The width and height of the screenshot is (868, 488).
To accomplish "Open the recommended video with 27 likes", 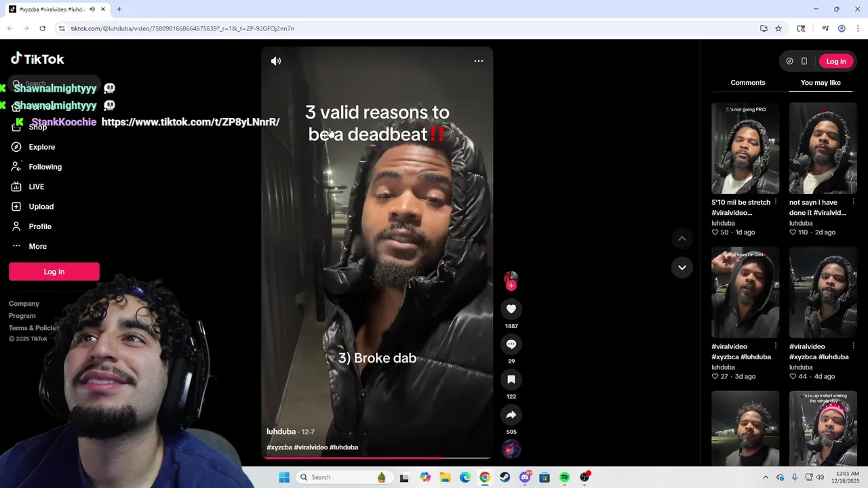I will click(x=745, y=292).
